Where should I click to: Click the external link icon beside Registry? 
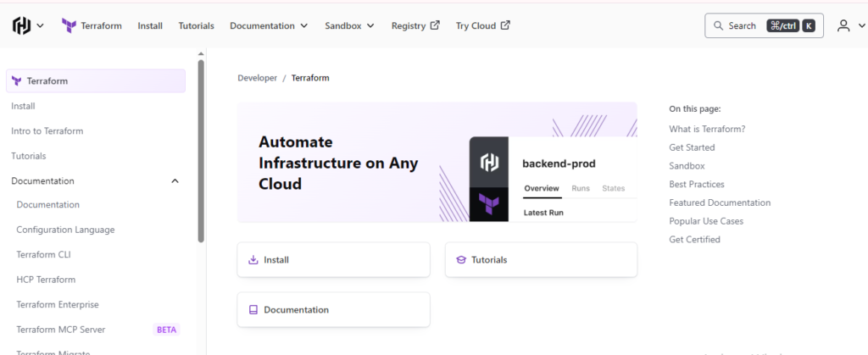tap(435, 25)
